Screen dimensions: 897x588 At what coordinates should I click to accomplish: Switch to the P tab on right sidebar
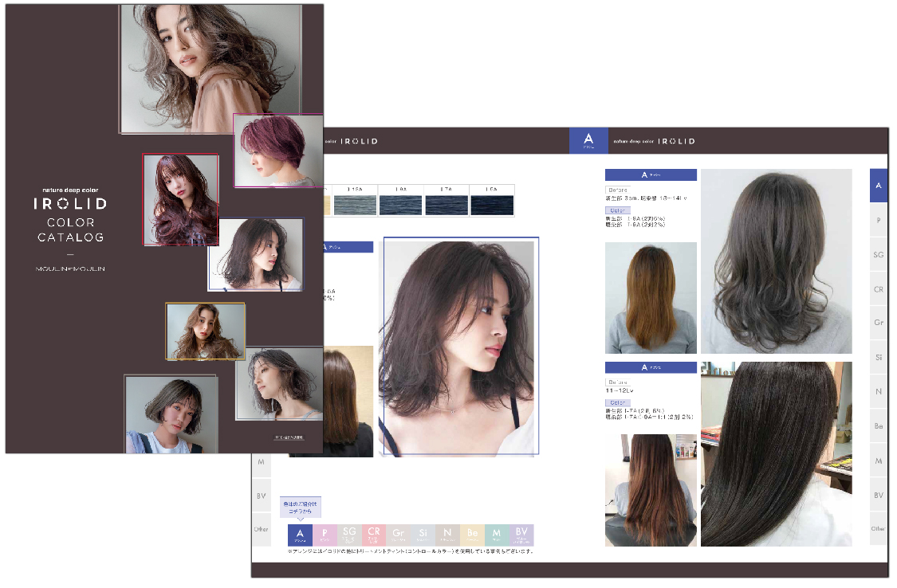click(878, 220)
